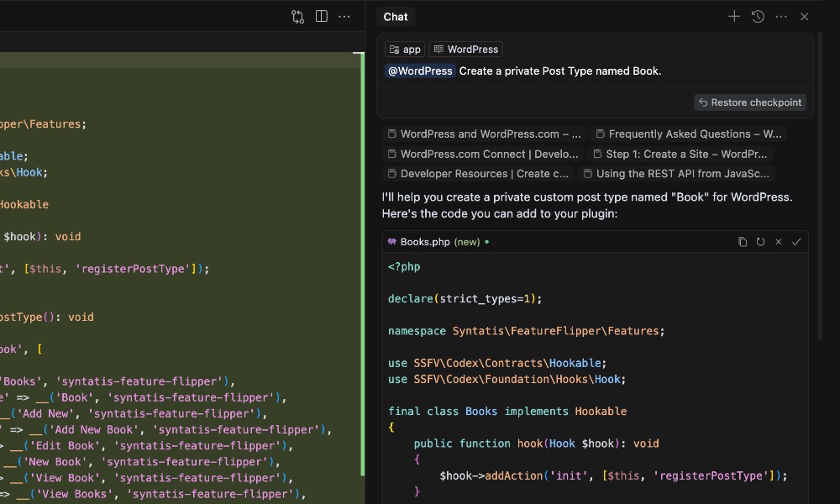The image size is (840, 504).
Task: Reject the Books.php changes with X
Action: [779, 242]
